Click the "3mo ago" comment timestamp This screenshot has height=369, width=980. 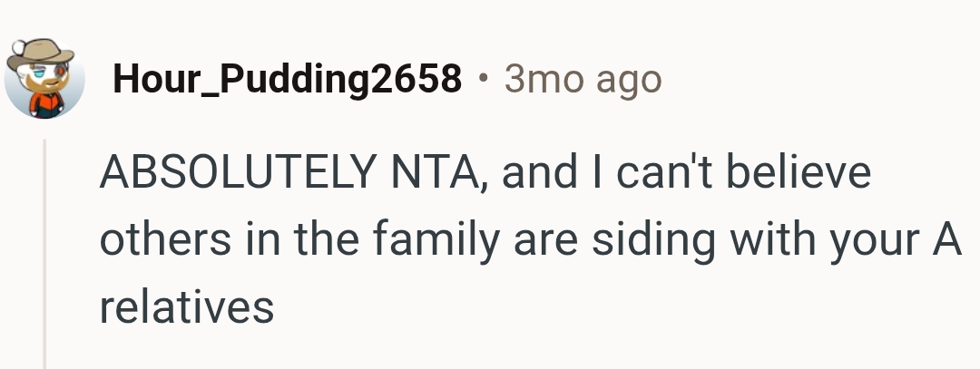(583, 81)
